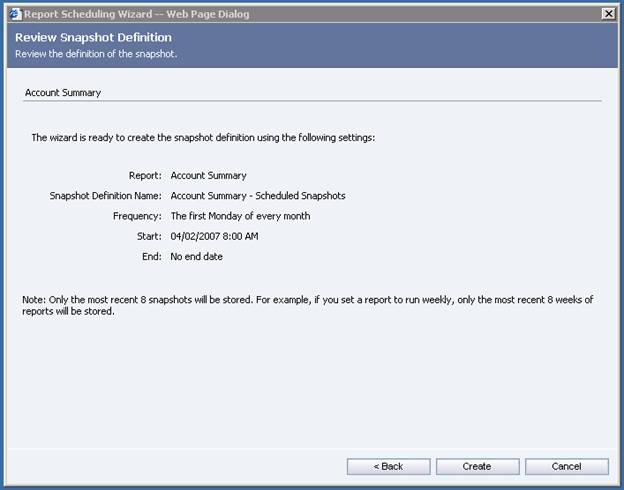Image resolution: width=624 pixels, height=490 pixels.
Task: Click the web page icon in title bar
Action: pyautogui.click(x=14, y=13)
